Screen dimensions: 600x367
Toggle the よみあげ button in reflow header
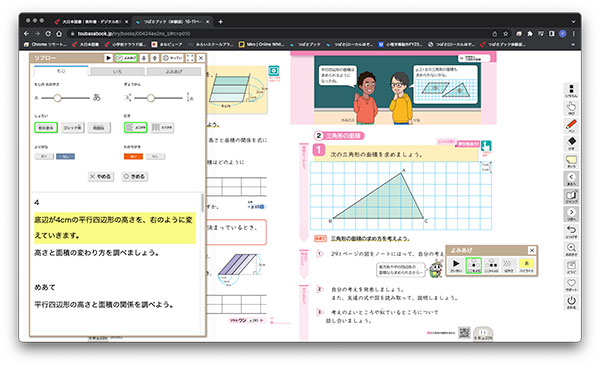[126, 58]
